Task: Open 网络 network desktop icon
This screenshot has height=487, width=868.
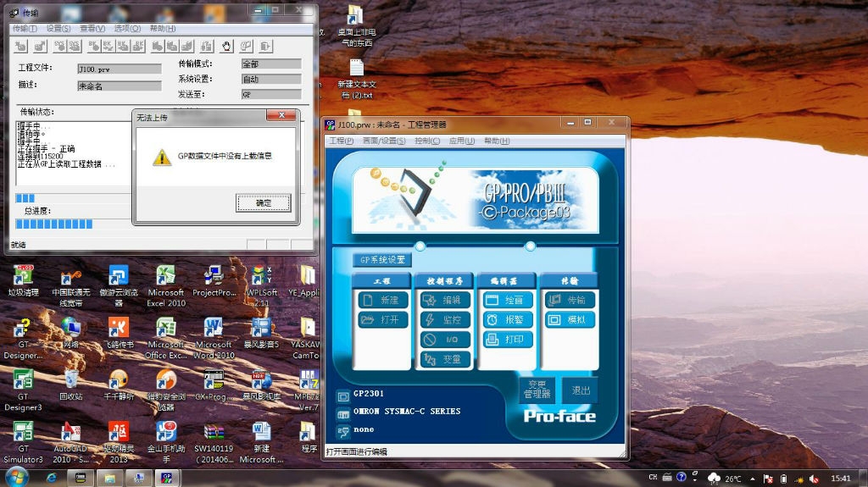Action: pyautogui.click(x=71, y=333)
